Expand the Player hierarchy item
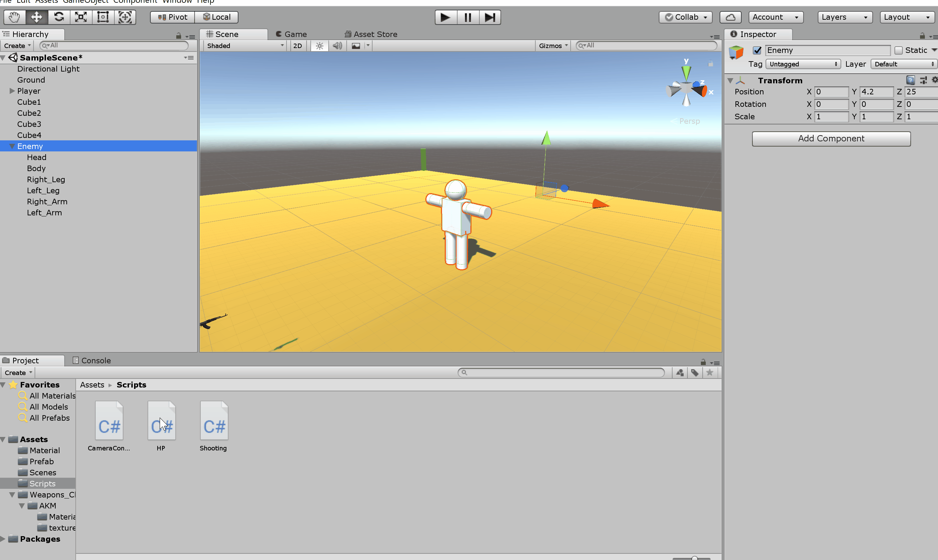 tap(12, 91)
